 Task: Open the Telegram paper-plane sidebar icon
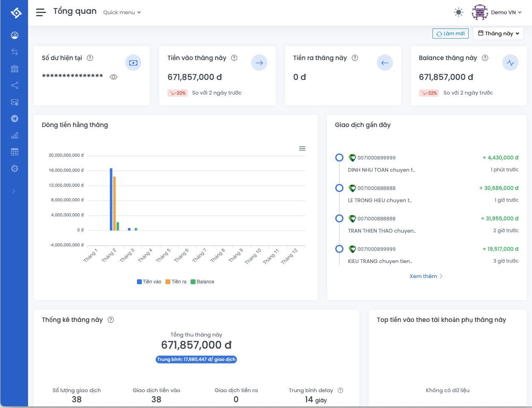(15, 119)
